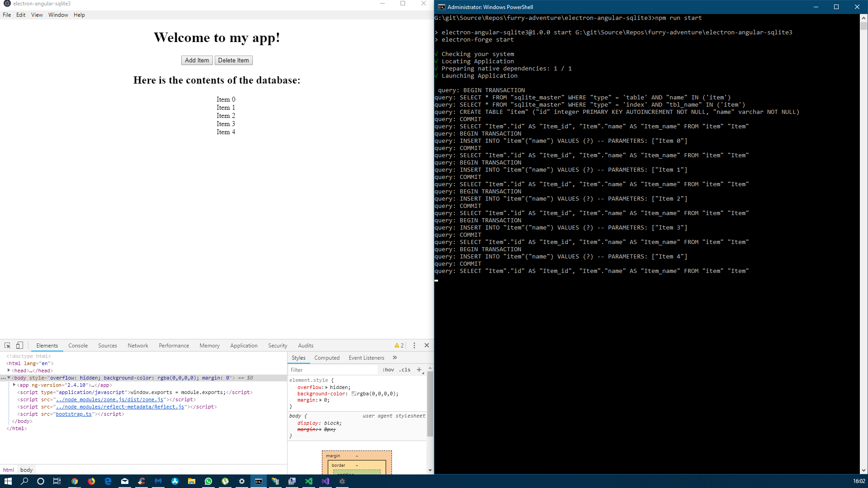Image resolution: width=868 pixels, height=488 pixels.
Task: Click the Add Item button
Action: 197,60
